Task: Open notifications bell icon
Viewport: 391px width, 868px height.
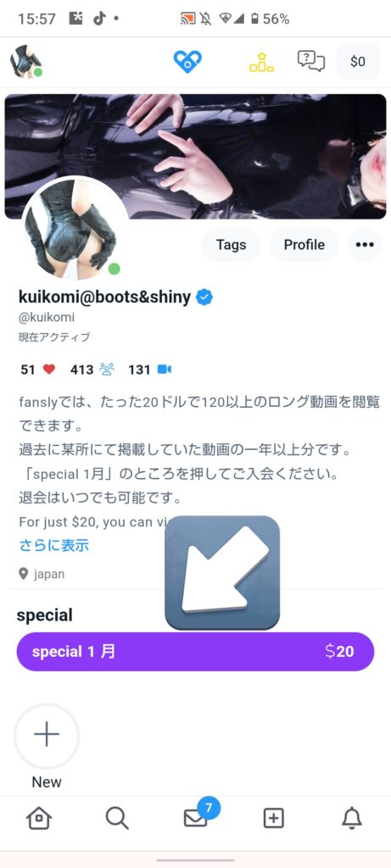Action: [352, 818]
